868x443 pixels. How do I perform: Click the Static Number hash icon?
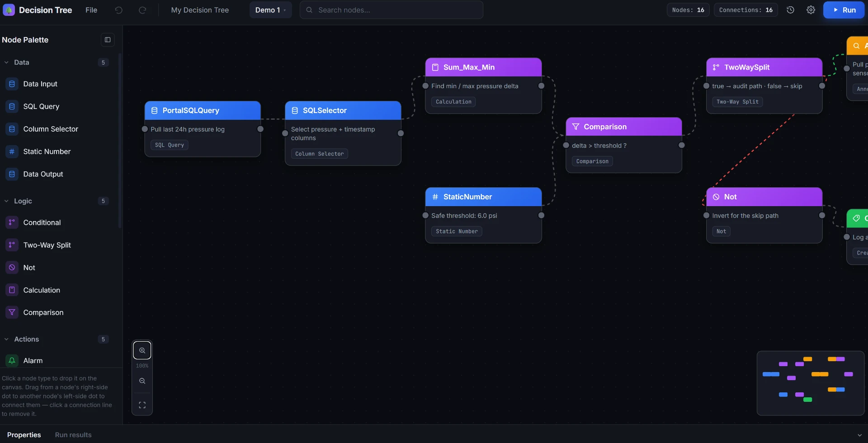(12, 151)
